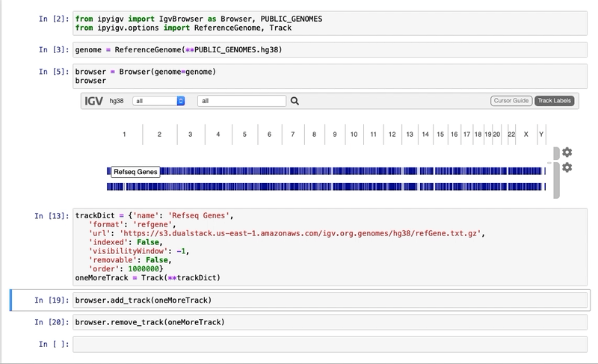Click chromosome 7 label
Image resolution: width=598 pixels, height=364 pixels.
click(293, 135)
